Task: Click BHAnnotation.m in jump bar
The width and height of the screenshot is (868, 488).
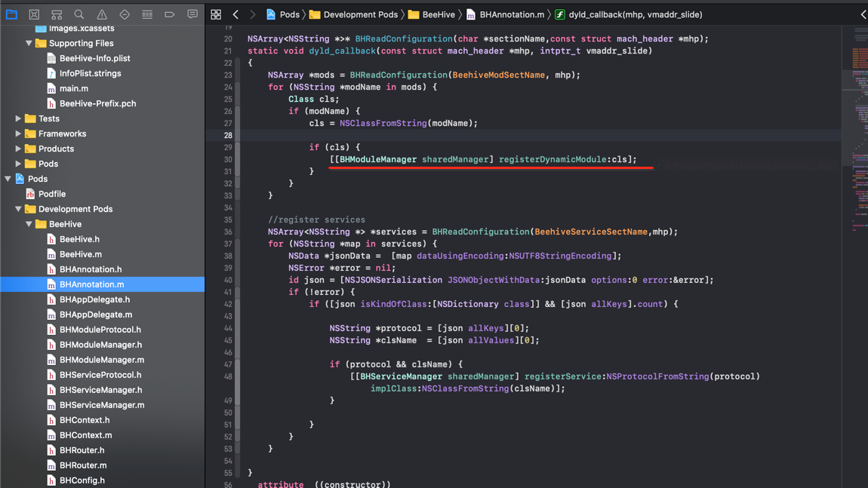Action: [x=506, y=14]
